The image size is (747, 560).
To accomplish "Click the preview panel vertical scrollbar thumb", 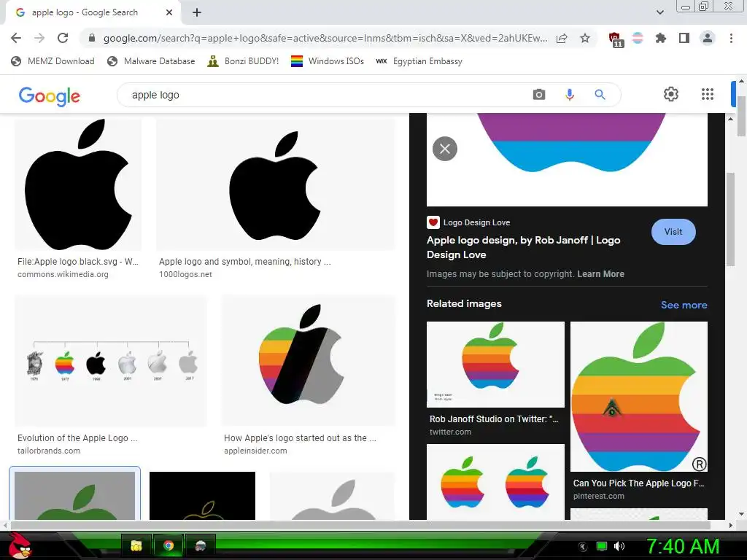I will (730, 219).
